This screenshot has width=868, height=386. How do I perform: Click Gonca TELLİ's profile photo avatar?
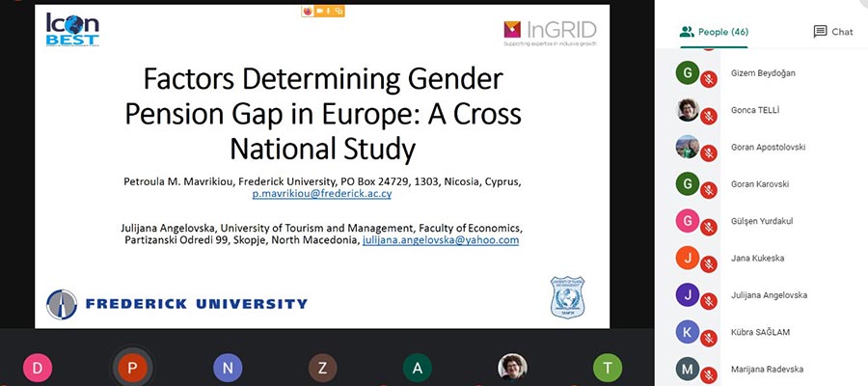click(x=688, y=110)
